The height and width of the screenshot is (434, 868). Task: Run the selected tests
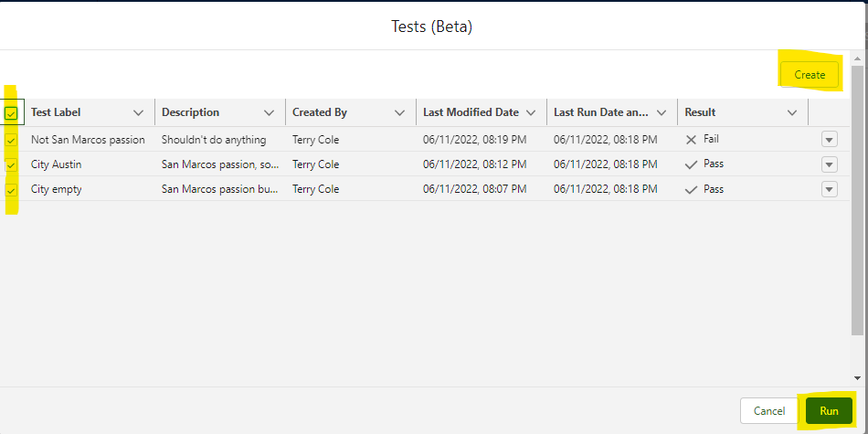pos(828,411)
